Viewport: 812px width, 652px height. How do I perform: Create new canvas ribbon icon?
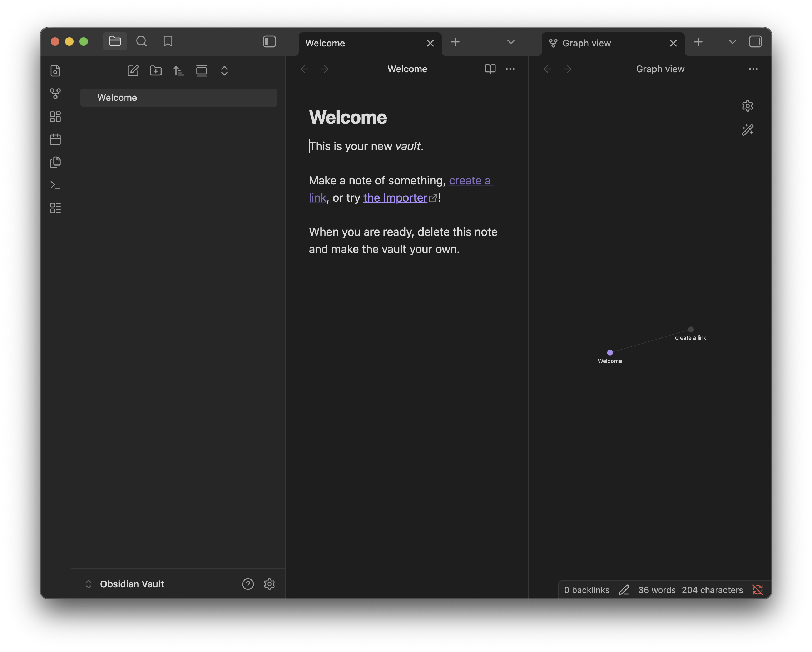click(55, 117)
